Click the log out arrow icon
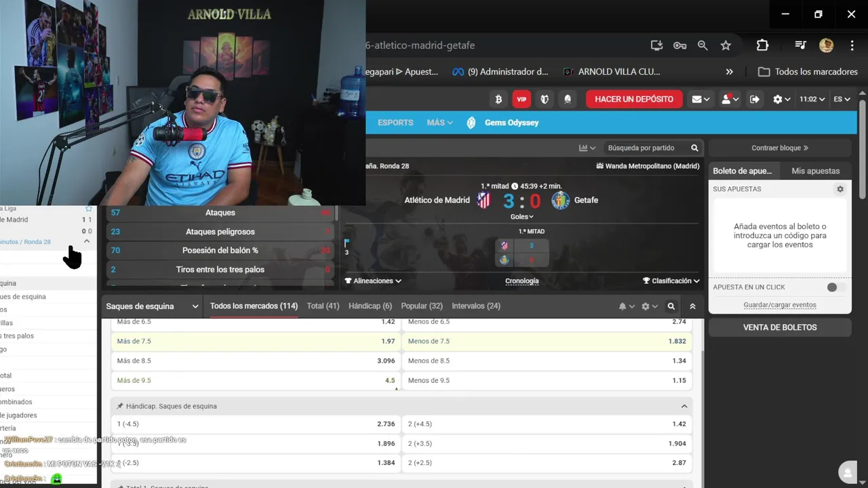Screen dimensions: 868x488 tap(755, 99)
